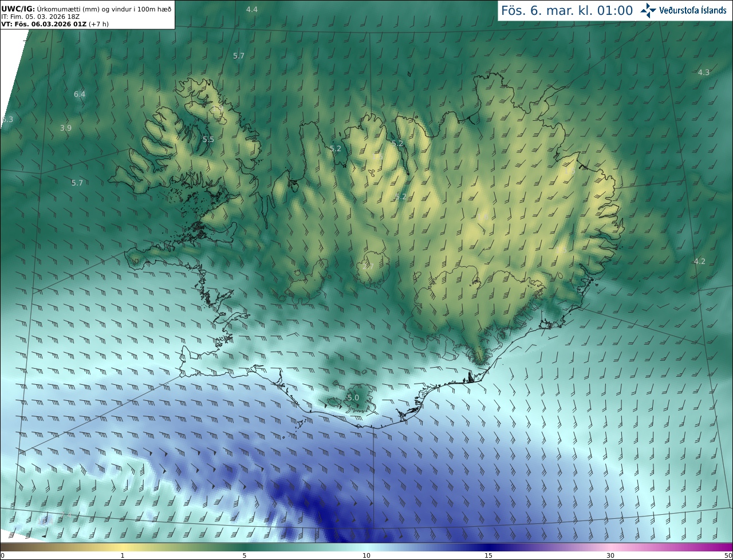Click the "Veðurstofa Íslands" text
This screenshot has height=560, width=733.
(693, 10)
